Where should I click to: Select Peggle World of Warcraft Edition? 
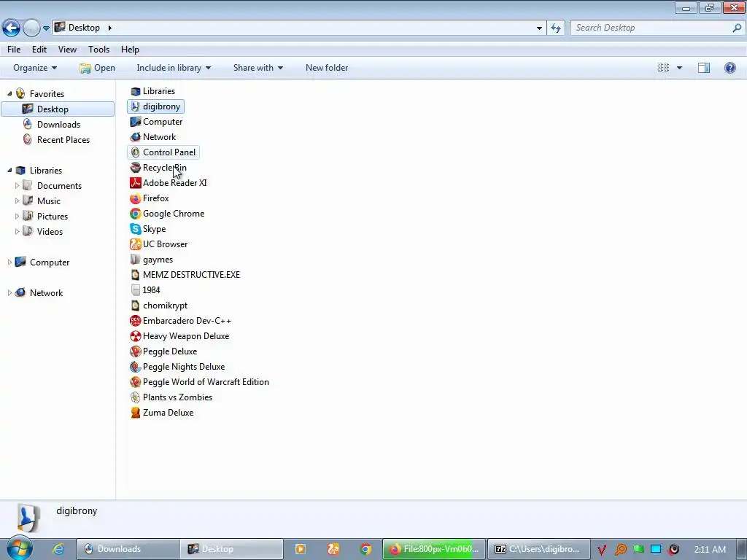(x=200, y=382)
